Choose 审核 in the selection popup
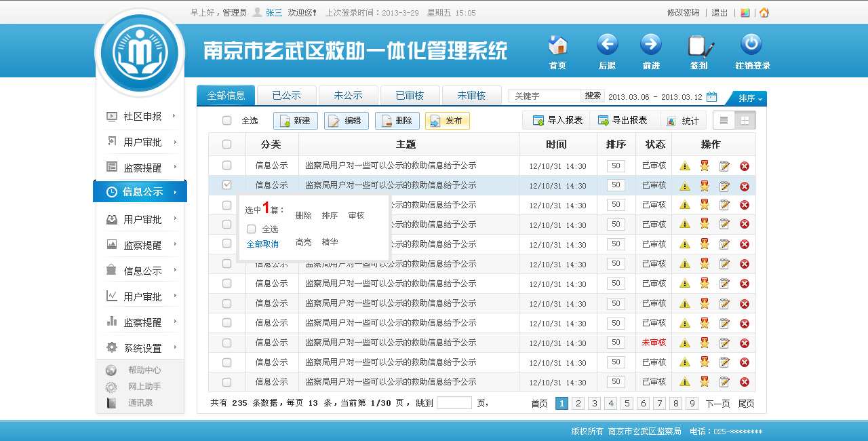 tap(356, 216)
